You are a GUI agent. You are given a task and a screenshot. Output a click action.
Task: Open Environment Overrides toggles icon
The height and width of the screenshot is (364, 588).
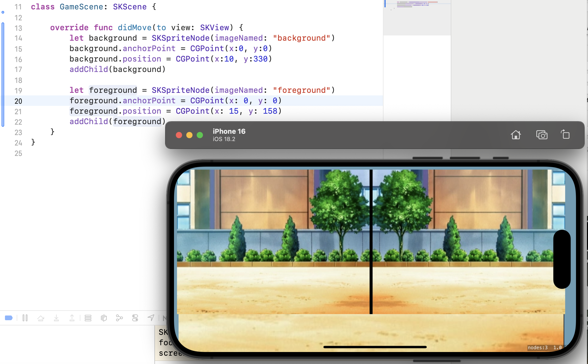(x=135, y=318)
